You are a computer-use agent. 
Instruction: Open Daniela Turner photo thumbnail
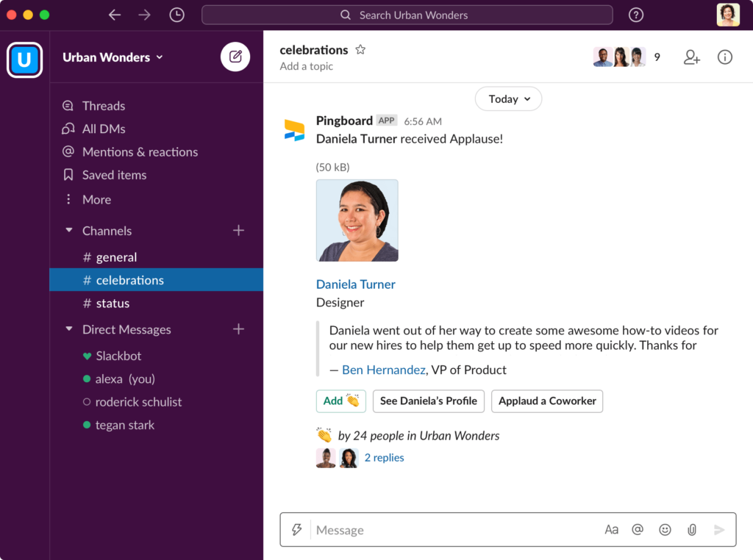[357, 220]
